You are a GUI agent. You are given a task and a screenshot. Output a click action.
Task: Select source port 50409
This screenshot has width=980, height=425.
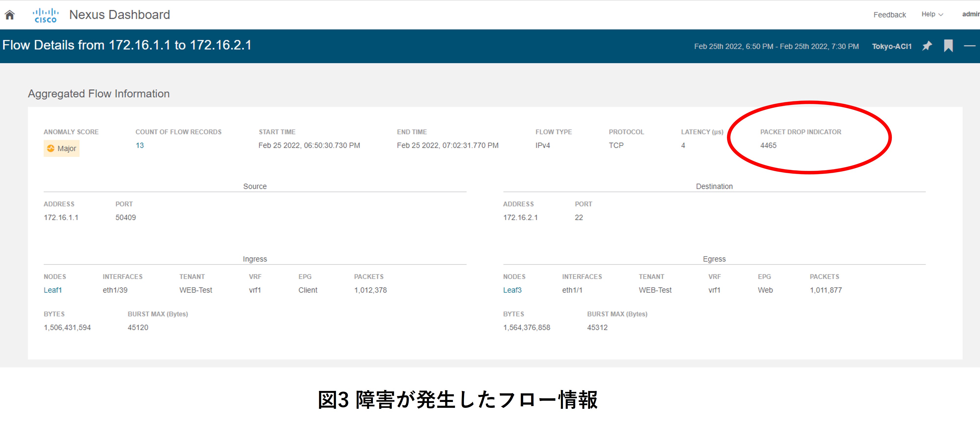126,218
